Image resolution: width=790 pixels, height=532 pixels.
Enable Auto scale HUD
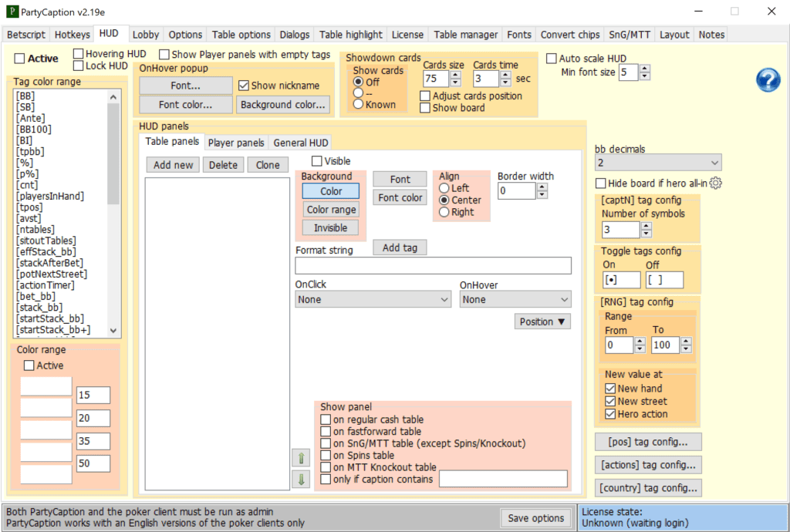[x=552, y=59]
